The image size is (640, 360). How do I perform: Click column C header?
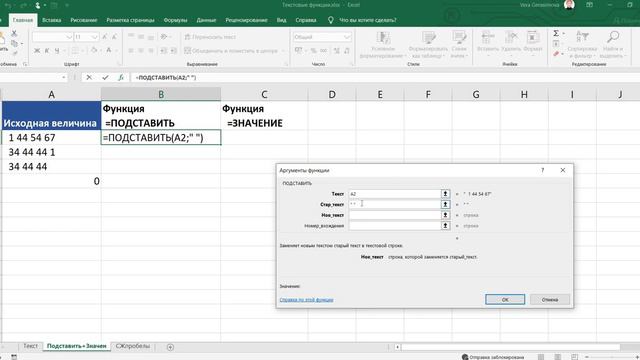click(x=264, y=94)
